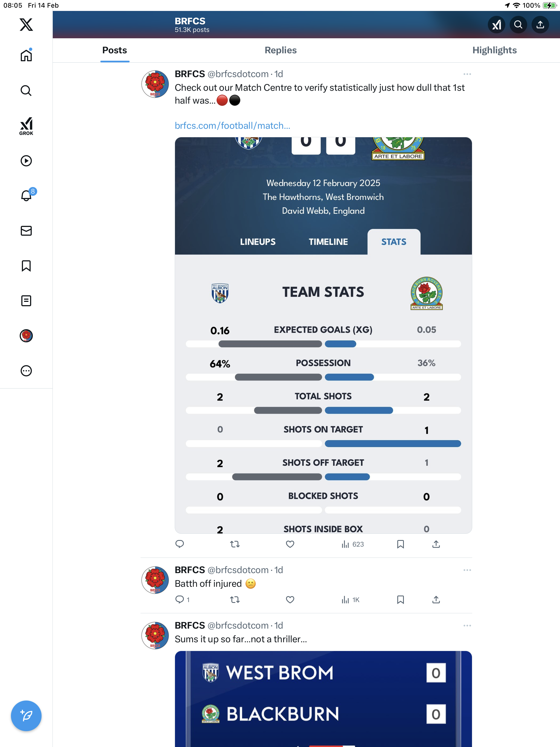Share the BRFCS profile from header
The height and width of the screenshot is (747, 560).
[540, 25]
